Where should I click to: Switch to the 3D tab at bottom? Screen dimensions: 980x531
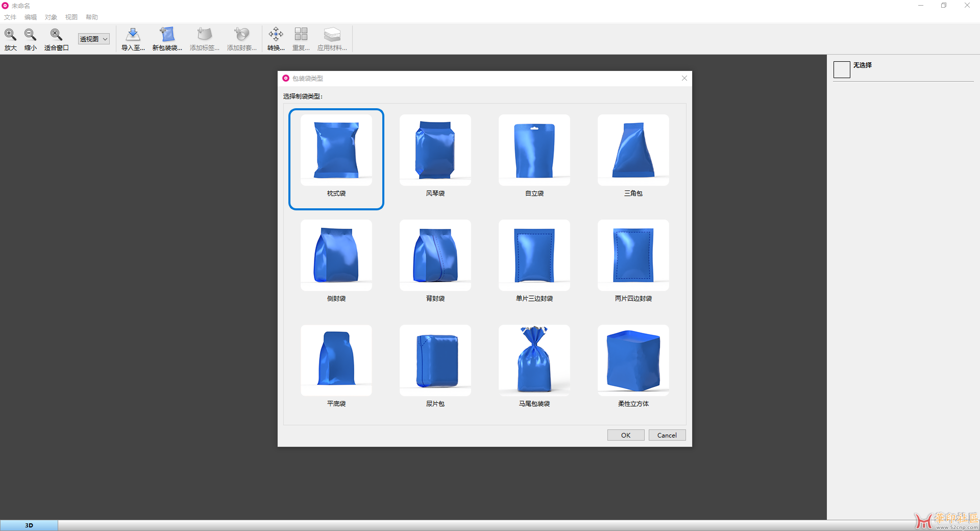pos(29,525)
